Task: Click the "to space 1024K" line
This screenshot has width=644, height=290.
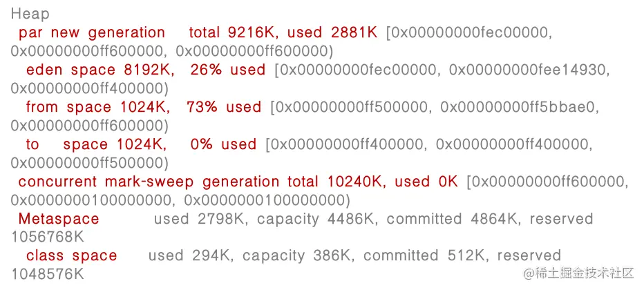Action: (96, 144)
